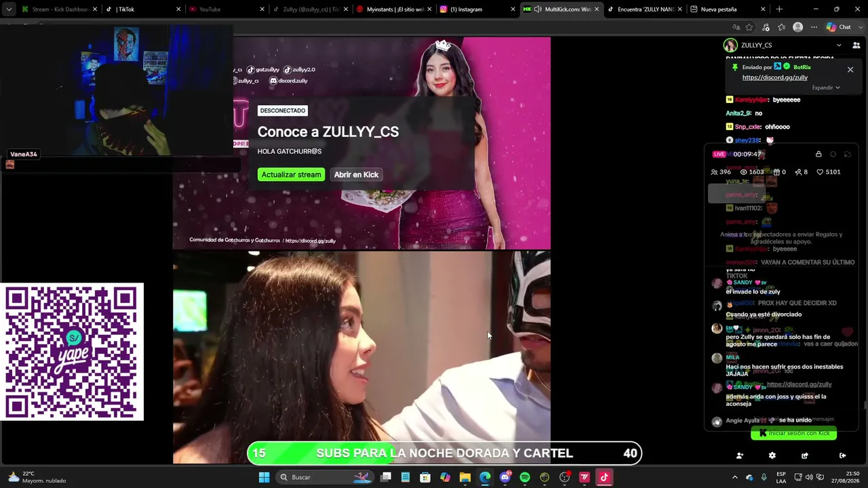Open Microsoft Edge from the taskbar
The height and width of the screenshot is (488, 868).
tap(485, 477)
